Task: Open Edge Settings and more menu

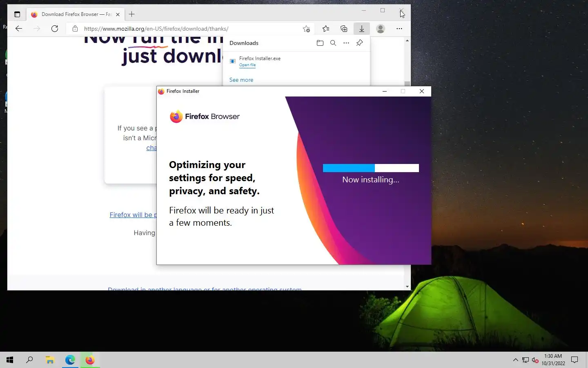Action: 399,29
